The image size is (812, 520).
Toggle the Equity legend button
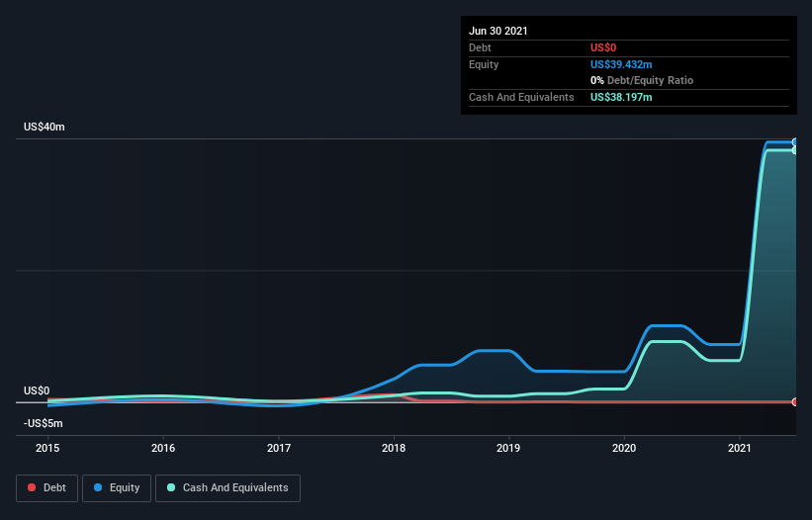coord(117,488)
